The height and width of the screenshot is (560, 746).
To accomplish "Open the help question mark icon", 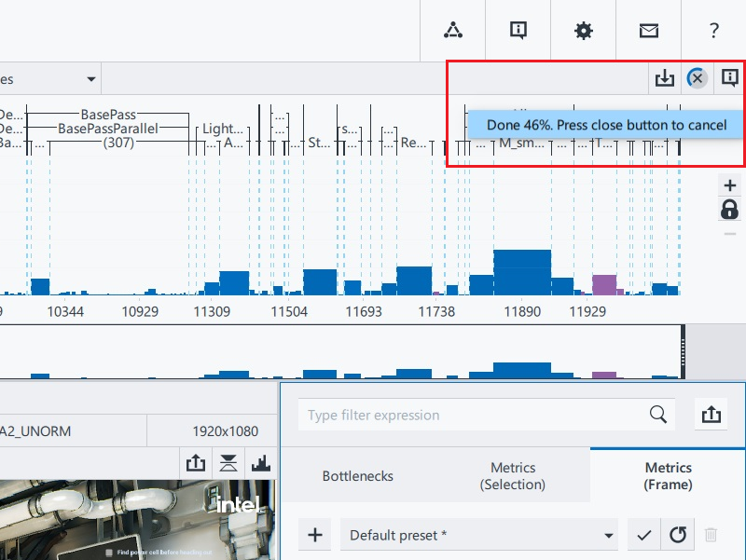I will tap(713, 31).
